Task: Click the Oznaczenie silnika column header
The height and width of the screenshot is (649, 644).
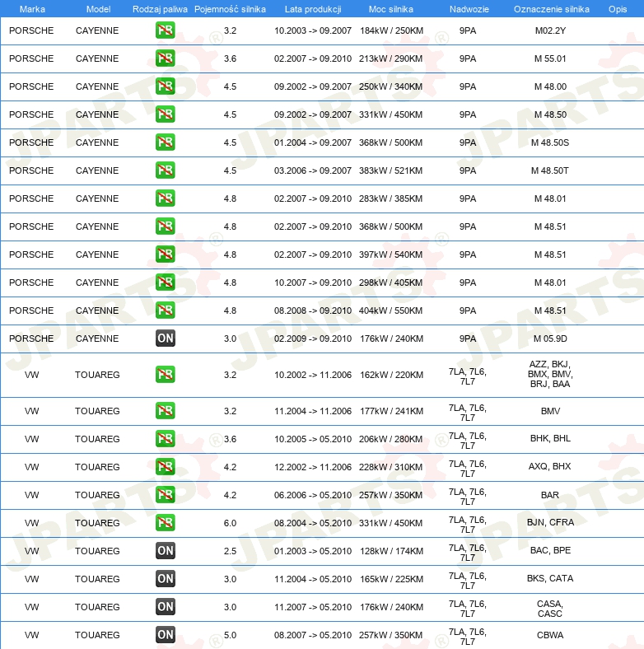Action: [x=551, y=9]
